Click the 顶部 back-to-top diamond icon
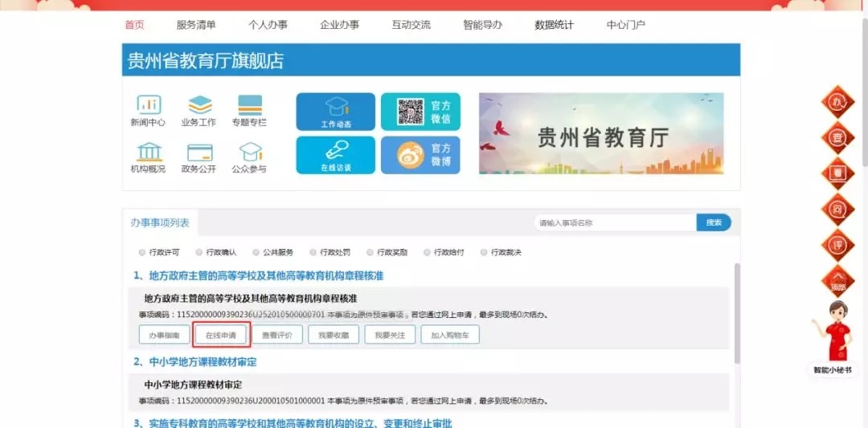 (x=837, y=282)
